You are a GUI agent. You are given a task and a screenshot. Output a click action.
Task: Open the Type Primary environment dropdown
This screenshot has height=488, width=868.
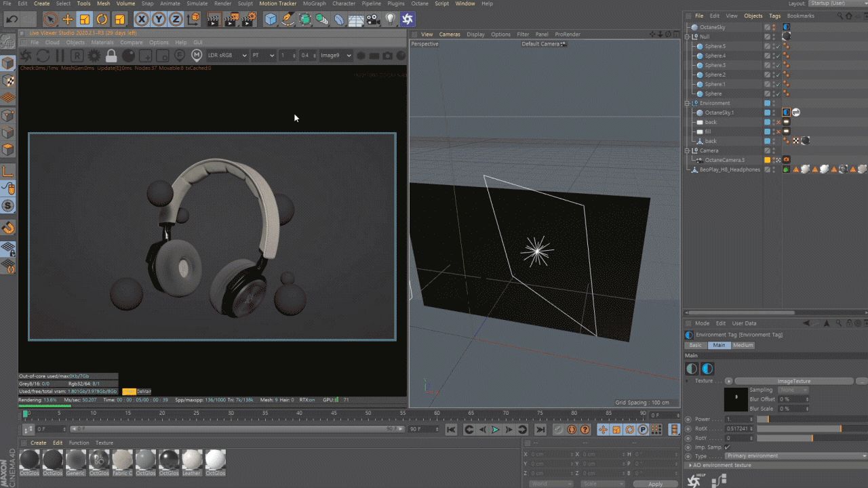pyautogui.click(x=795, y=456)
